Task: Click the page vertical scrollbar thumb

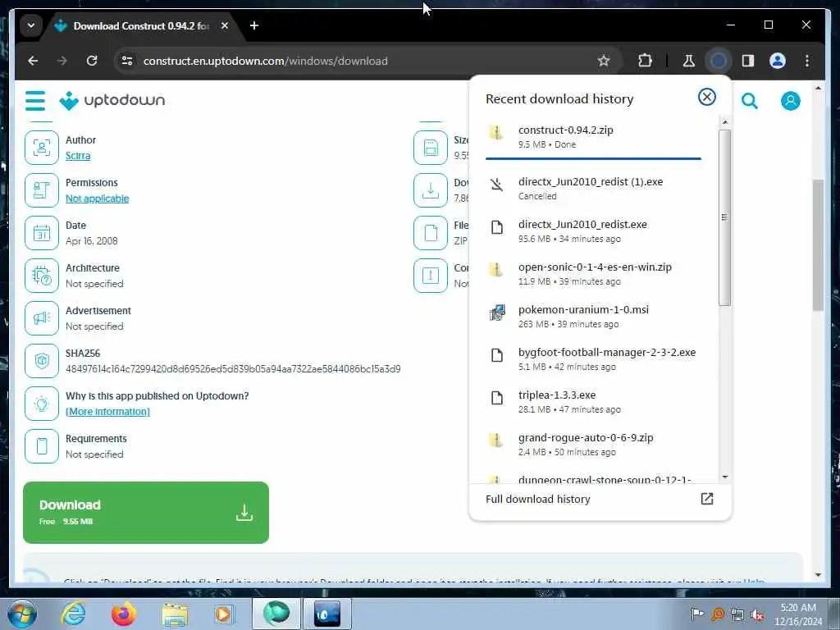Action: click(x=818, y=244)
